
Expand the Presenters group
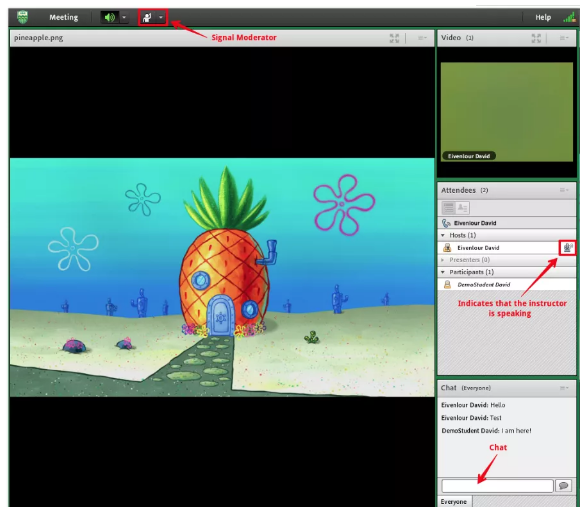pos(443,260)
